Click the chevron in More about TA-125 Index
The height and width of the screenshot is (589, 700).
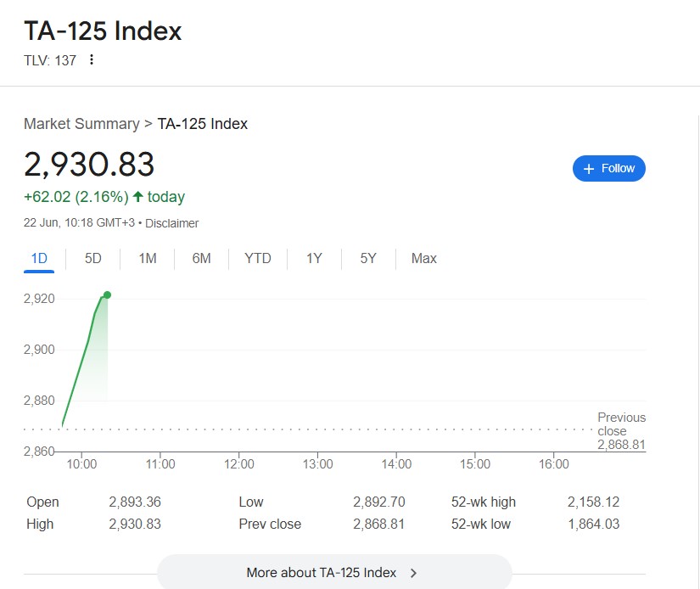413,573
